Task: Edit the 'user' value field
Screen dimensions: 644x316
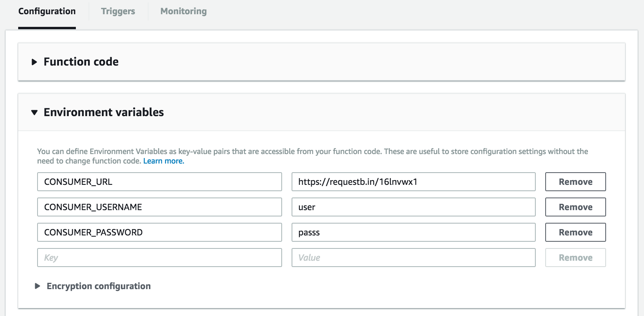Action: point(413,207)
